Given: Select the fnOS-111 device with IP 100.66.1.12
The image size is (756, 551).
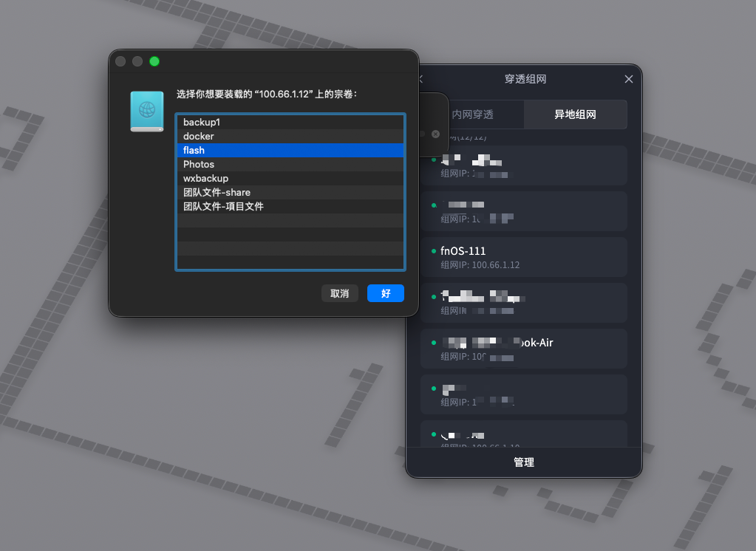Looking at the screenshot, I should click(x=524, y=256).
